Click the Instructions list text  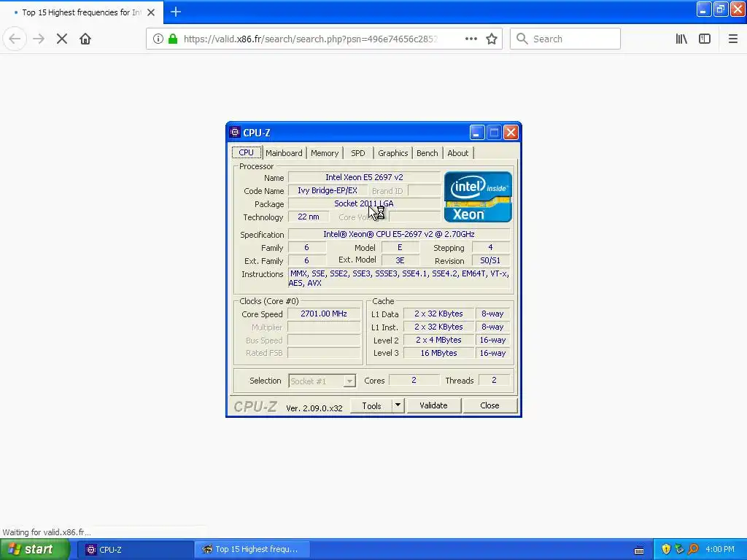pos(399,278)
